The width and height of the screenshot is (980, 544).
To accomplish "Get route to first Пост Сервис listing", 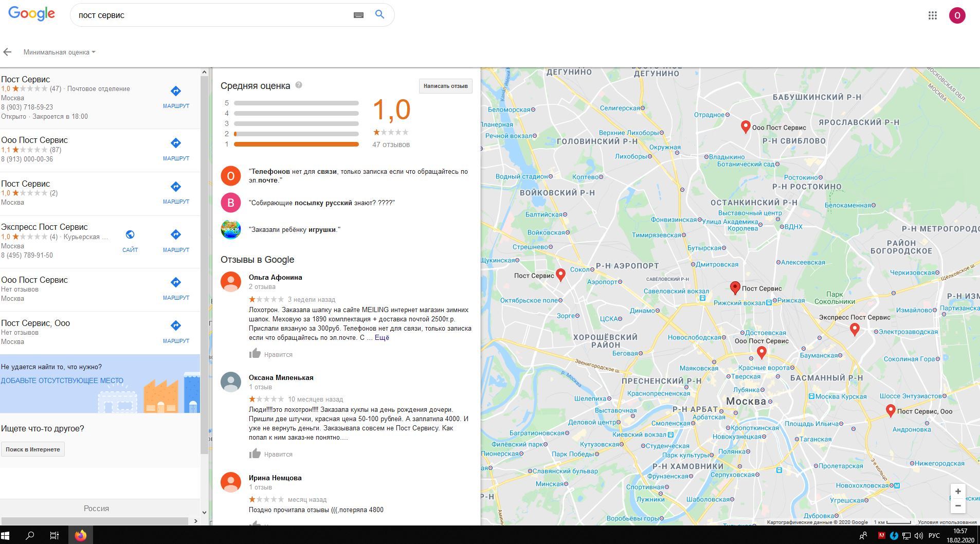I will pyautogui.click(x=176, y=97).
